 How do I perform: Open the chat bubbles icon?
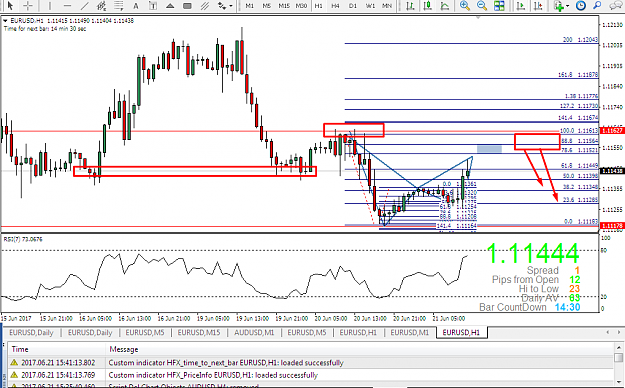617,6
